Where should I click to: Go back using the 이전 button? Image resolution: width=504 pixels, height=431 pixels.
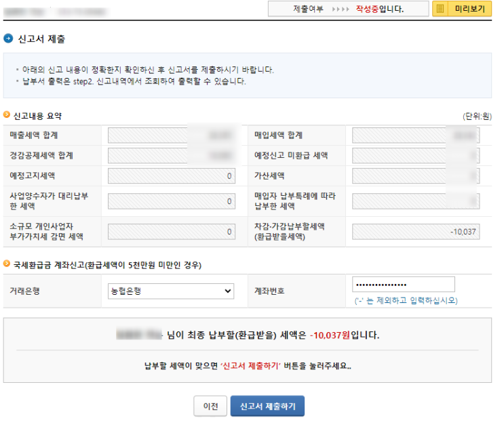(x=210, y=406)
